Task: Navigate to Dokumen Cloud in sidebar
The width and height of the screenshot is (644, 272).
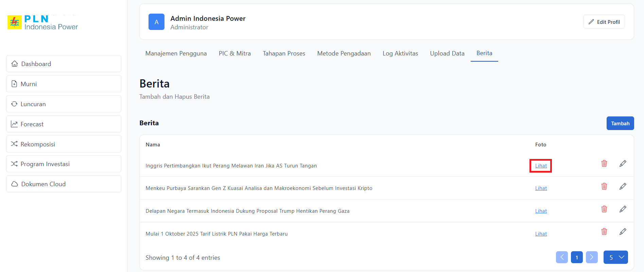Action: [x=64, y=184]
